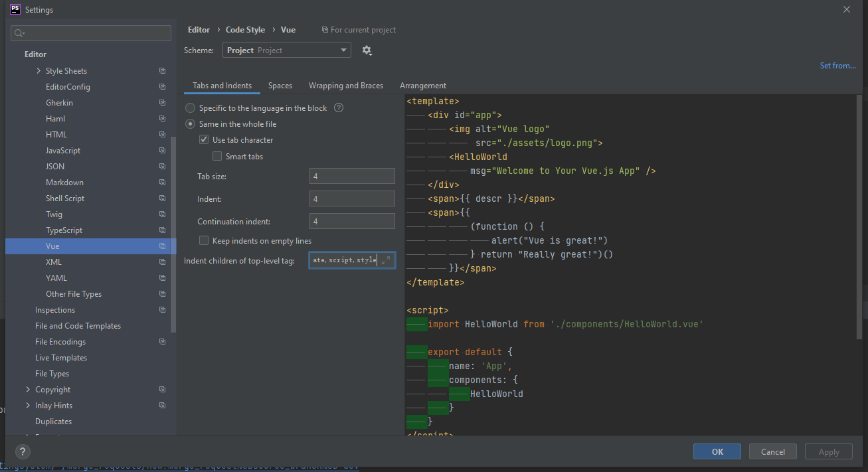Open Wrapping and Braces tab
868x472 pixels.
tap(346, 86)
